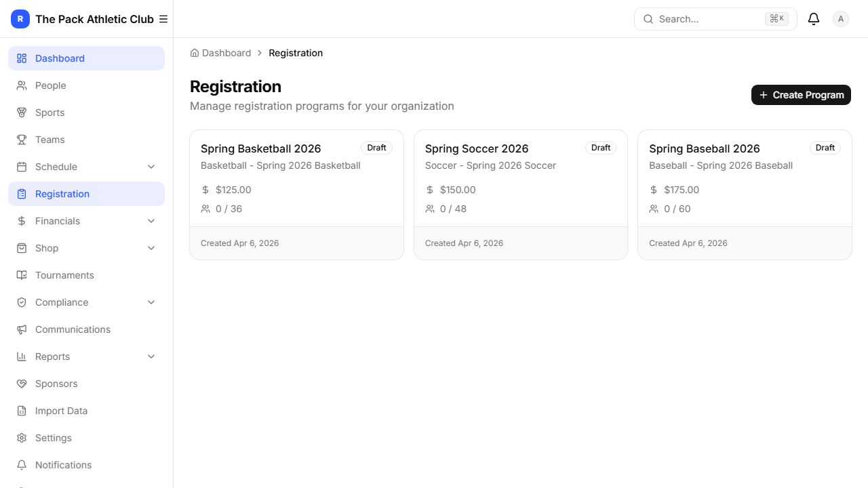
Task: Click the magnifier icon in search bar
Action: [x=648, y=19]
